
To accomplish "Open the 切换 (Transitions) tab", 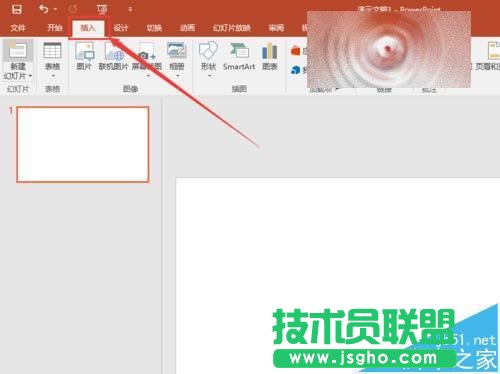I will pyautogui.click(x=154, y=28).
